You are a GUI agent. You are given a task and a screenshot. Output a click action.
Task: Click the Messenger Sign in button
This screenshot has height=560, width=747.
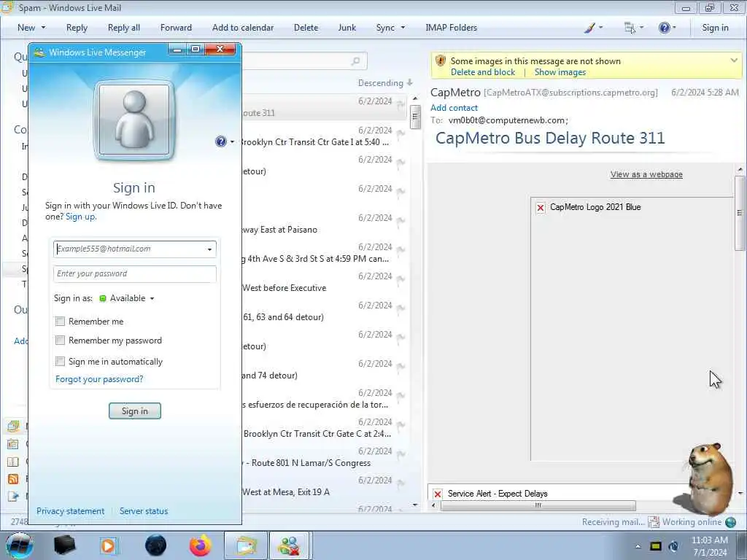pyautogui.click(x=135, y=411)
